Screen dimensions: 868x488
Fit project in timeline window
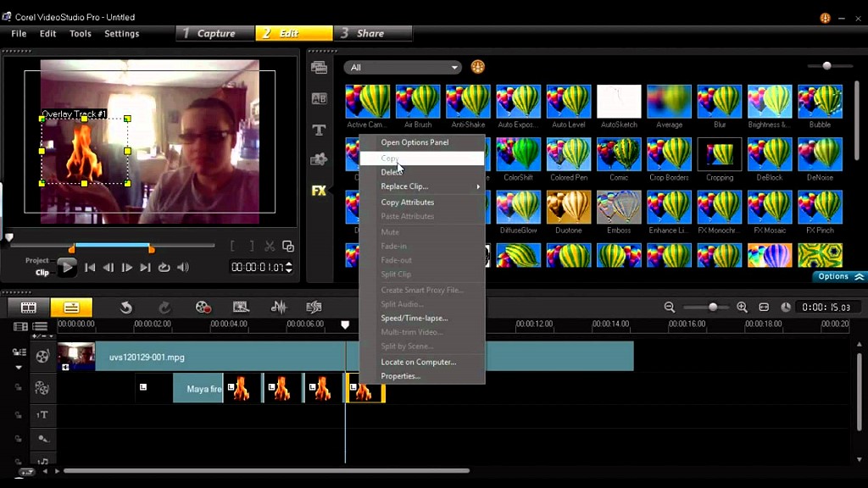click(764, 307)
